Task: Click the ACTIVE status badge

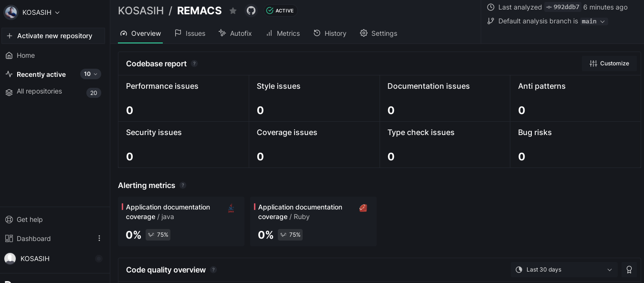Action: 280,10
